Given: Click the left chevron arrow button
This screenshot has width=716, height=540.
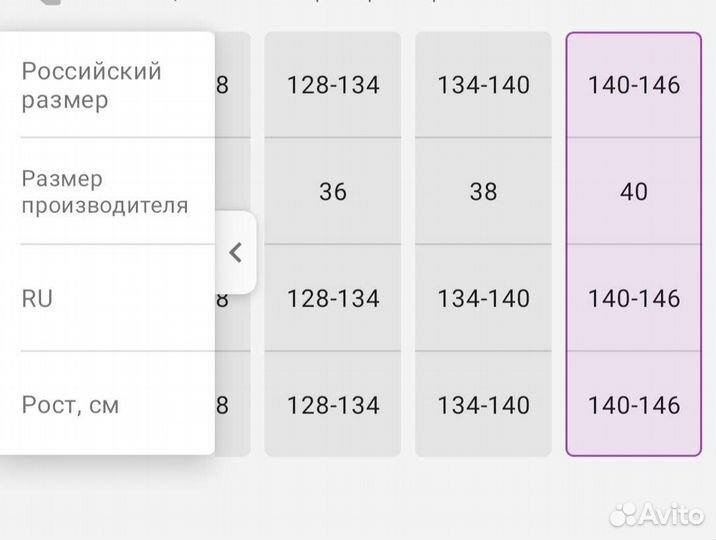Looking at the screenshot, I should click(x=236, y=252).
